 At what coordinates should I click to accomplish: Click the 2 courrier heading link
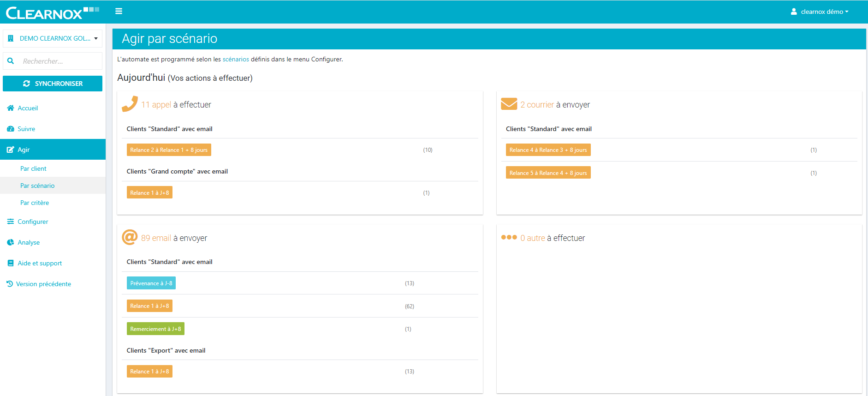pyautogui.click(x=537, y=105)
